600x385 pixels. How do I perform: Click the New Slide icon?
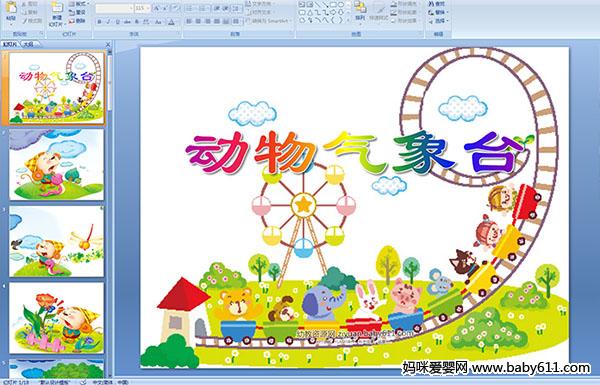[x=57, y=14]
